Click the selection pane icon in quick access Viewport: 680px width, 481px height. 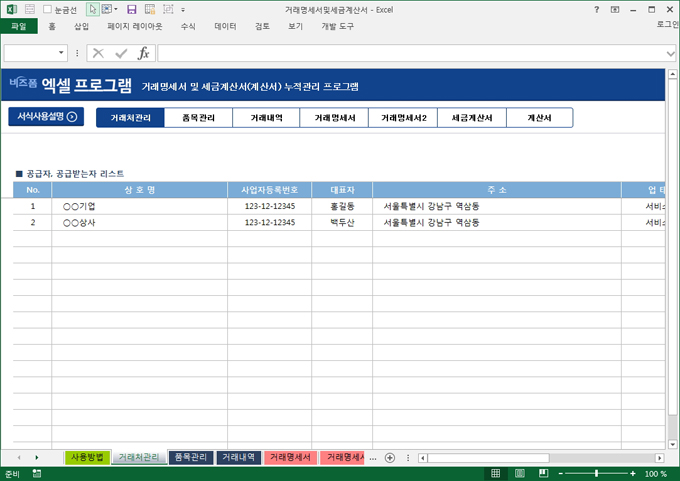106,9
